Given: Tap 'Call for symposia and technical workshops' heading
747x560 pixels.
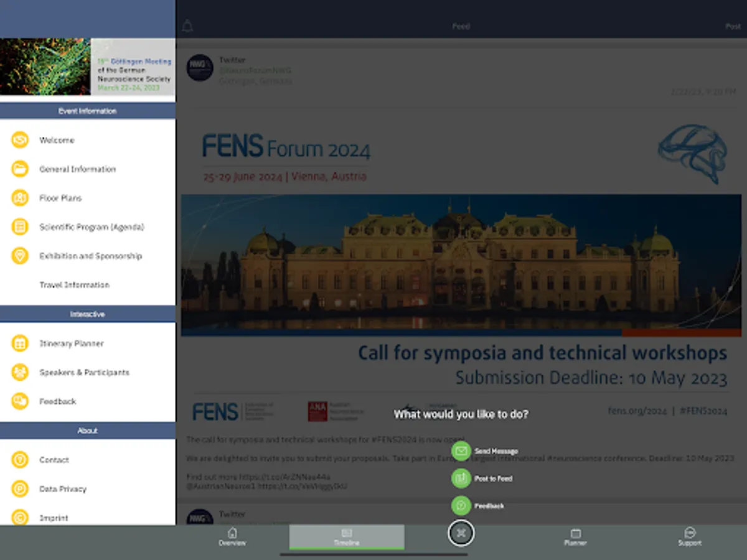Looking at the screenshot, I should [542, 353].
